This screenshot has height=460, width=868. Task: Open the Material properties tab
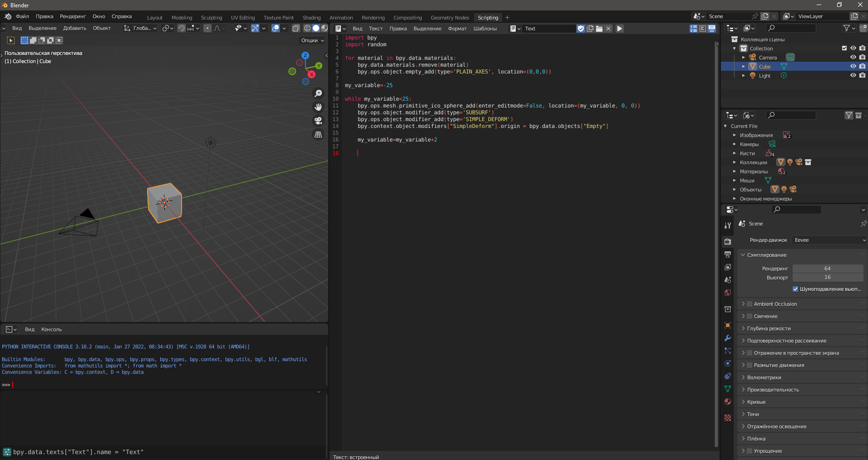[728, 401]
